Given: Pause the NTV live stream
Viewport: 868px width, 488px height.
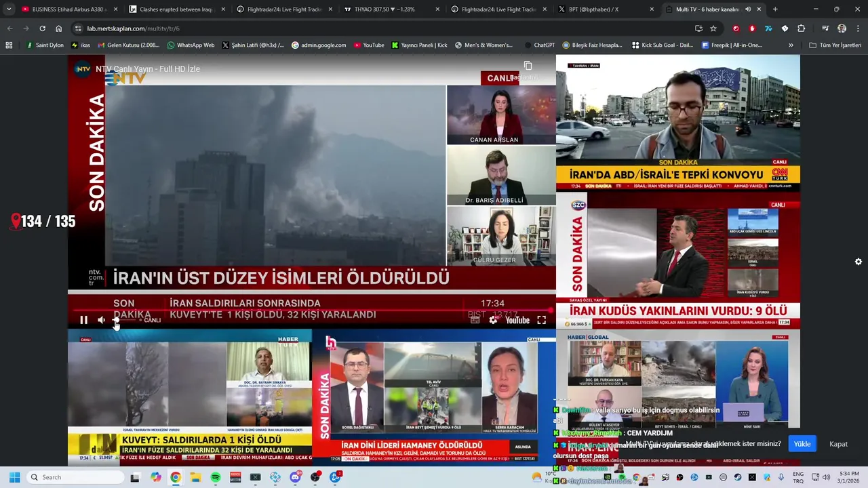Looking at the screenshot, I should 83,320.
